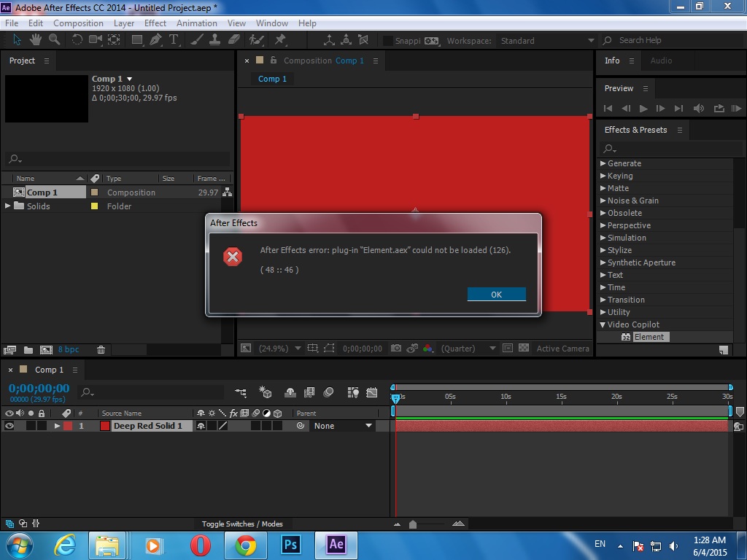Select the Eraser tool
This screenshot has width=747, height=560.
[x=233, y=40]
